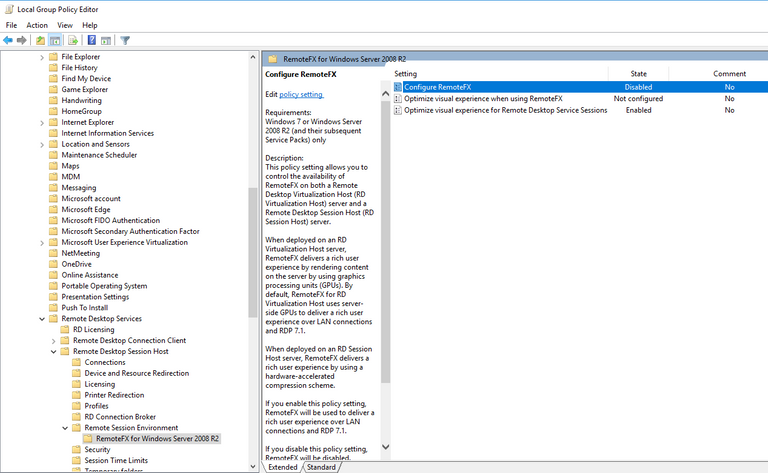The image size is (768, 473).
Task: Select Internet Information Services tree item
Action: point(107,133)
